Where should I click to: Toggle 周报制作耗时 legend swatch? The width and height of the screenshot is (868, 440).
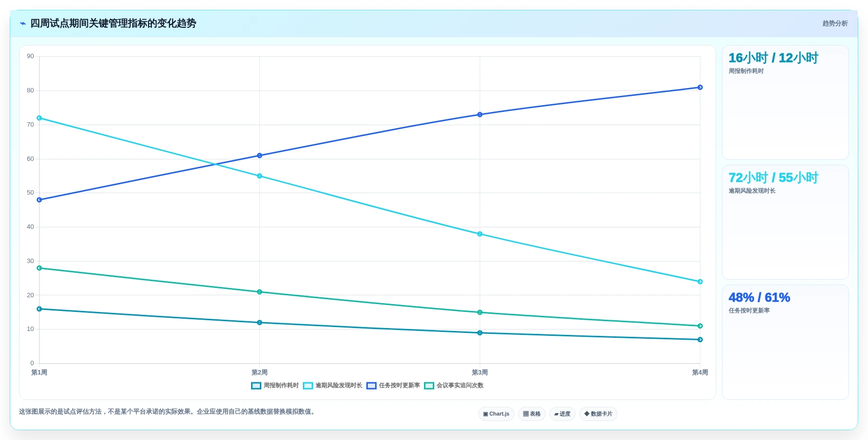point(256,386)
